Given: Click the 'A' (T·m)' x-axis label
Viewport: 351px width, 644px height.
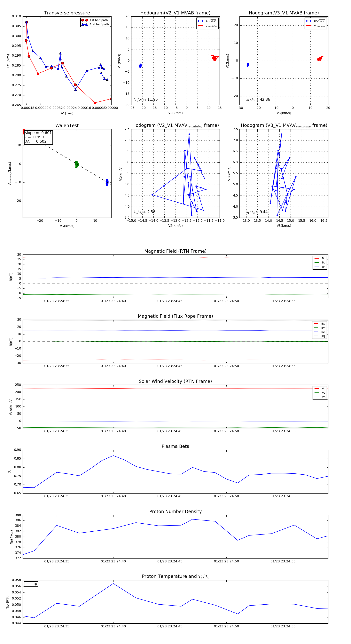Looking at the screenshot, I should click(67, 113).
